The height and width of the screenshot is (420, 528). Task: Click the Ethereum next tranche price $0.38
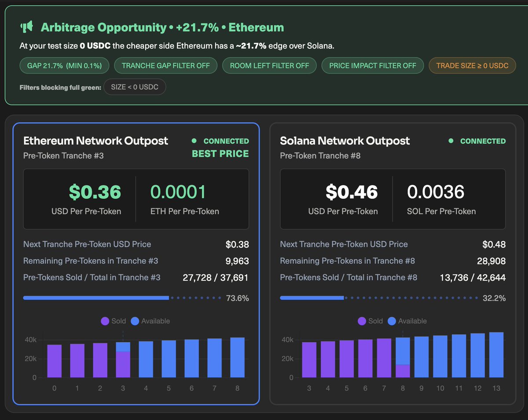[237, 245]
